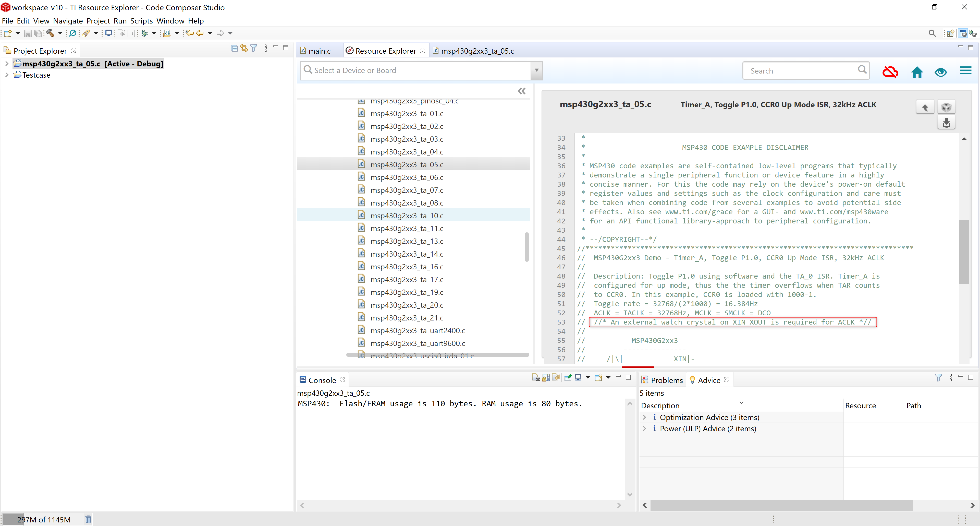
Task: Open the device or board dropdown arrow
Action: 536,70
